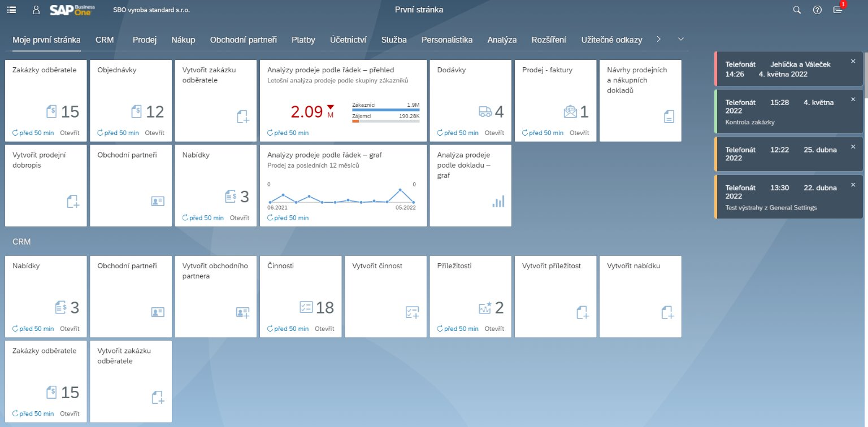868x427 pixels.
Task: Select the Obchodní partneři tab
Action: pyautogui.click(x=243, y=40)
